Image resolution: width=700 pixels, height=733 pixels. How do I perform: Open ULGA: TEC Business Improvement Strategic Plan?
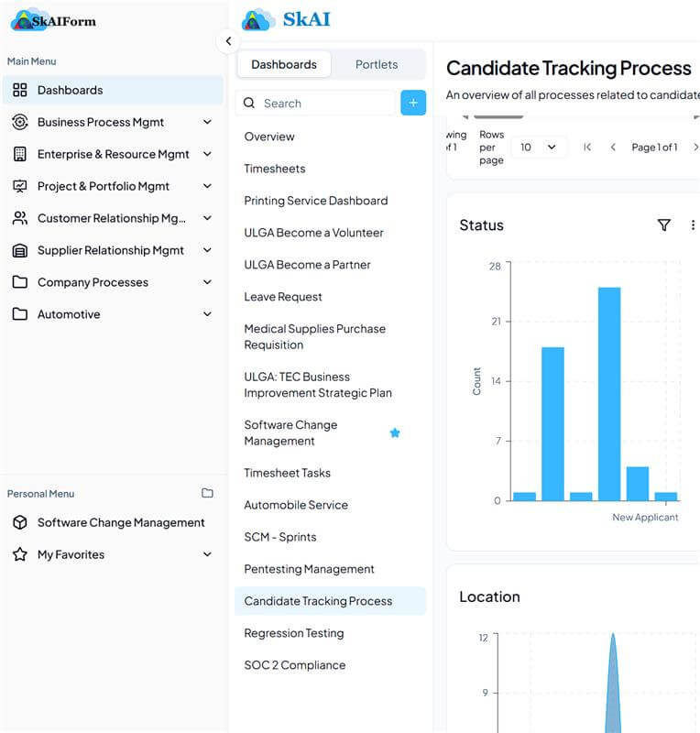point(318,385)
